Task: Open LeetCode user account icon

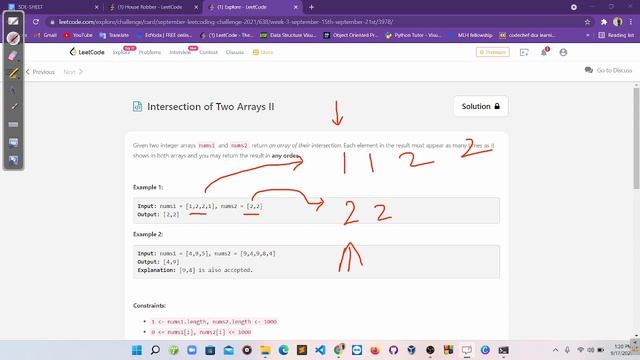Action: (x=563, y=52)
